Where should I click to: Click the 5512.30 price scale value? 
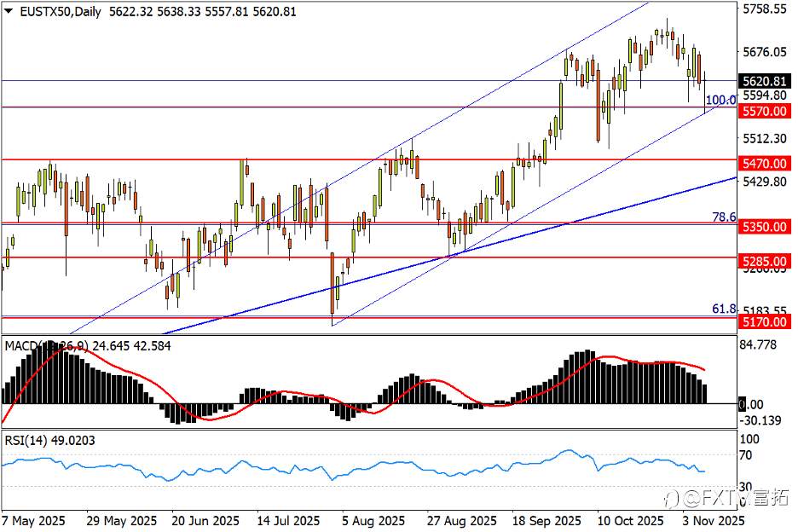(765, 138)
